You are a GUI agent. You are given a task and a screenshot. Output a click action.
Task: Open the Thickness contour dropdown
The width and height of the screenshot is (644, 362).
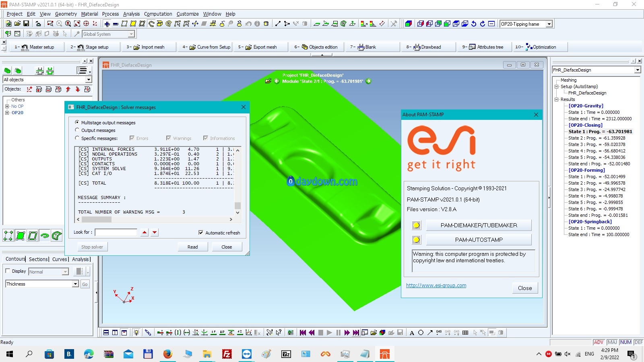[x=75, y=284]
